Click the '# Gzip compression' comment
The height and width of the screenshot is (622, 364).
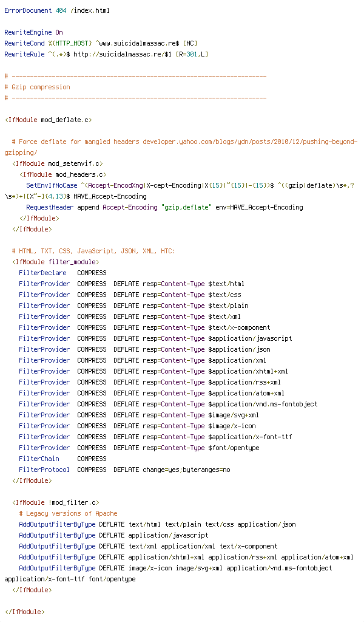click(x=41, y=87)
